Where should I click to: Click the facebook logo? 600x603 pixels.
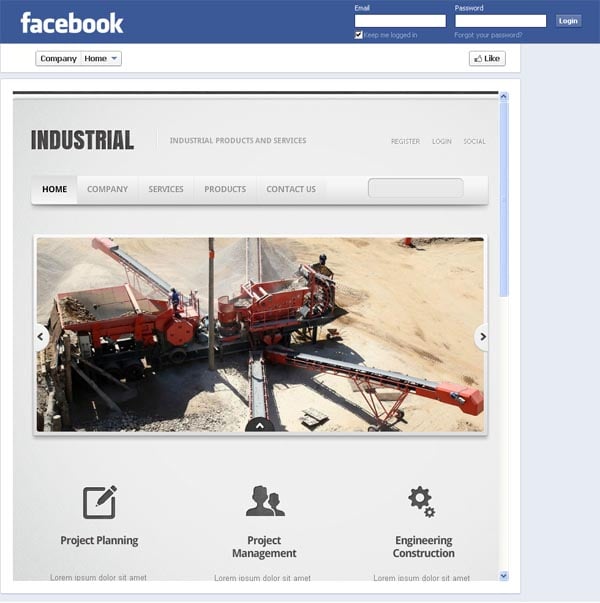pos(72,23)
